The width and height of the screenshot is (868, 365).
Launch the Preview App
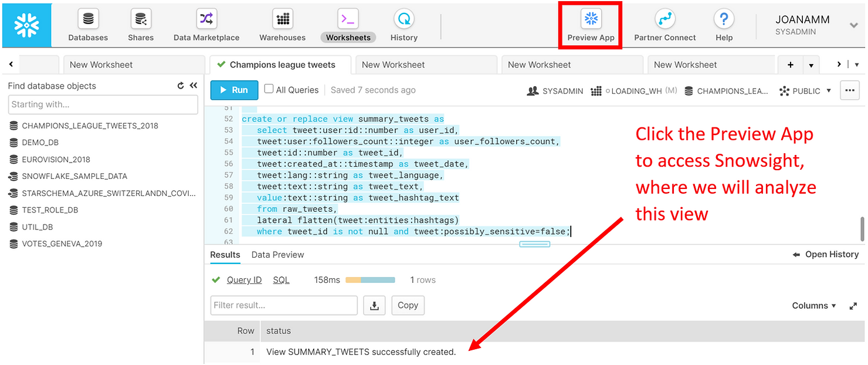pyautogui.click(x=591, y=26)
